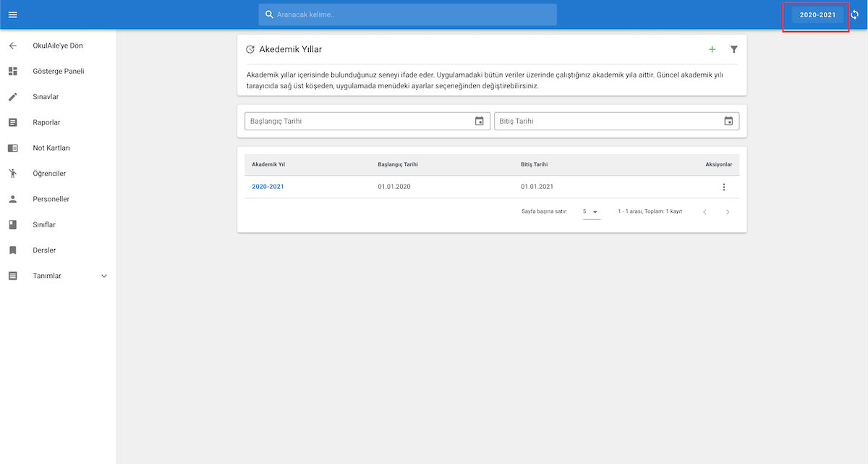Click the Personeller person icon
This screenshot has height=464, width=868.
(12, 199)
